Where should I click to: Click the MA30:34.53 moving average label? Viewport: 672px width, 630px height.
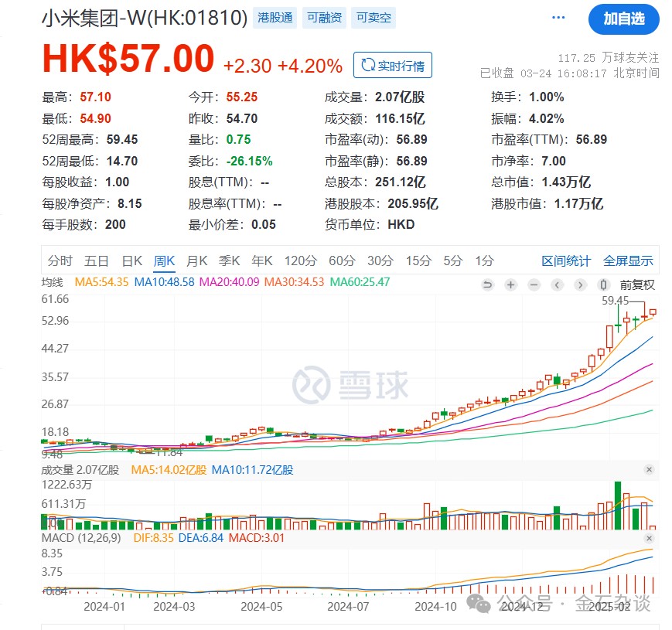click(294, 282)
